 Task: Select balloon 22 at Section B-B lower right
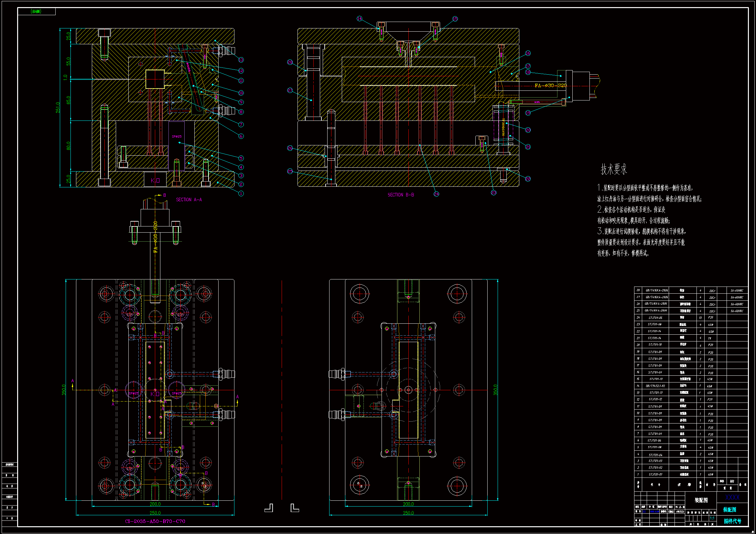[x=528, y=179]
